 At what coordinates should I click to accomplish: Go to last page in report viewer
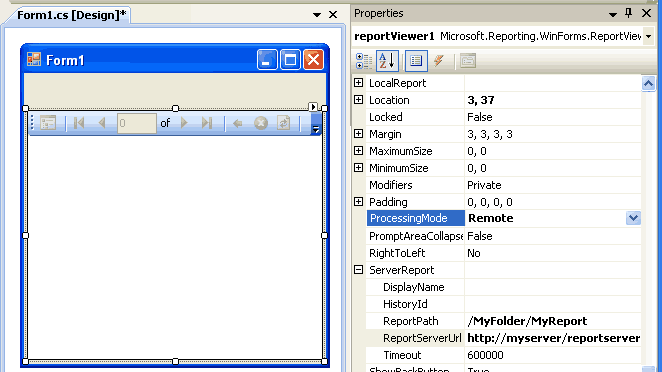(x=206, y=123)
